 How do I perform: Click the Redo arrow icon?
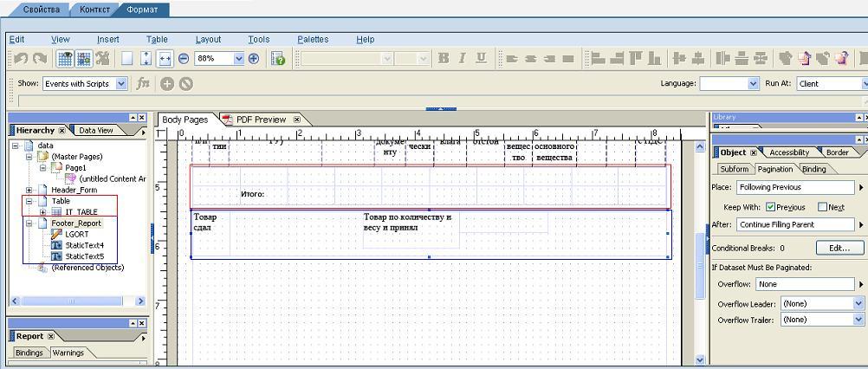click(39, 58)
